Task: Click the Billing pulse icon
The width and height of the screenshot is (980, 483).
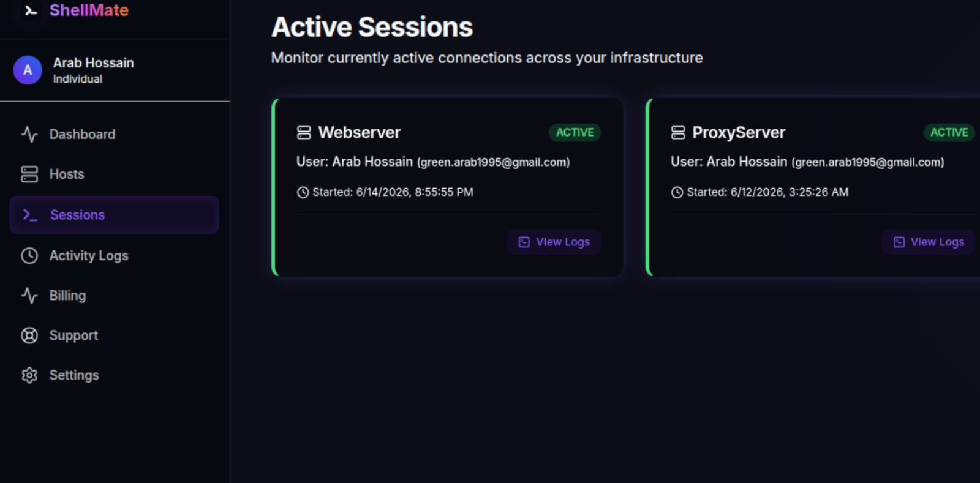Action: point(29,296)
